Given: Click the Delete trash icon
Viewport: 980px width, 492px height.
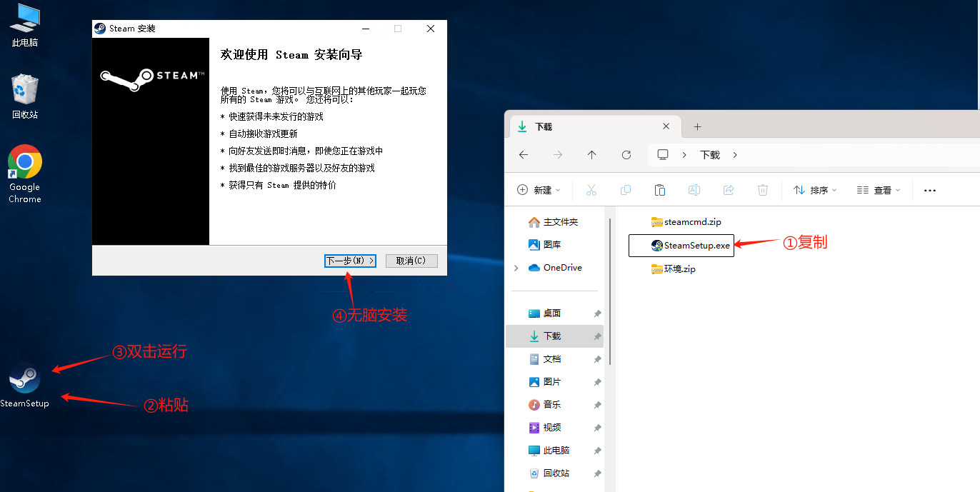Looking at the screenshot, I should (x=763, y=190).
